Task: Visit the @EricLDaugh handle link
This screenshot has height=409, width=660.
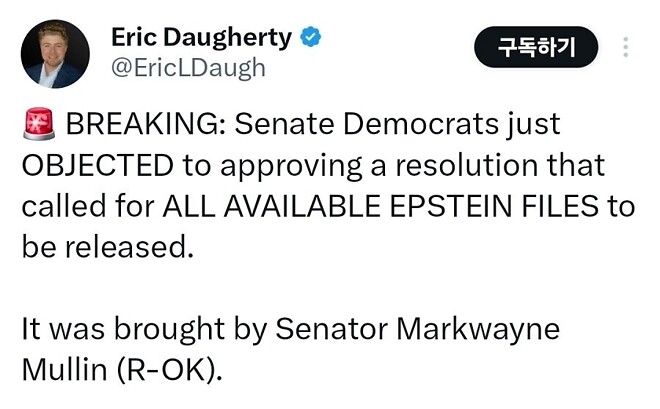Action: [x=188, y=68]
